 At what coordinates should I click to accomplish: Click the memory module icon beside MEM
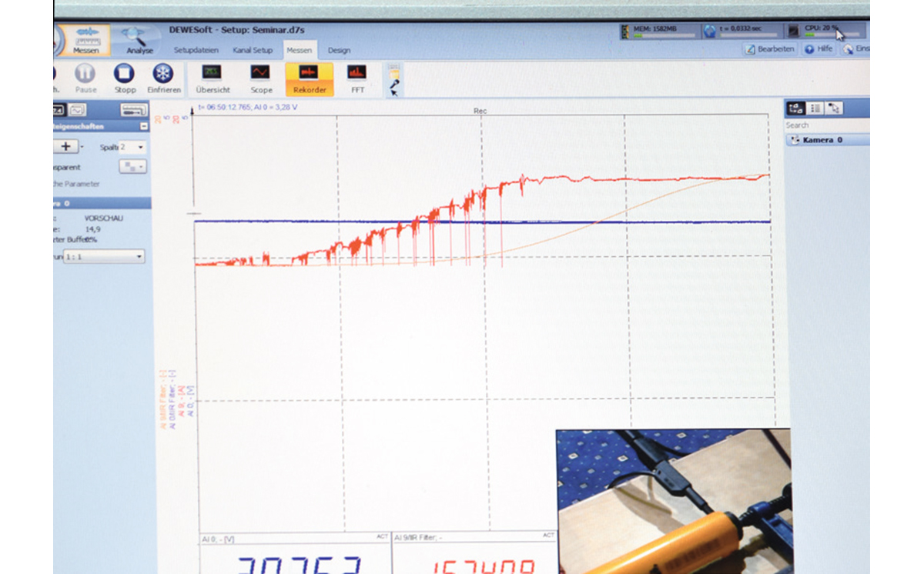624,31
